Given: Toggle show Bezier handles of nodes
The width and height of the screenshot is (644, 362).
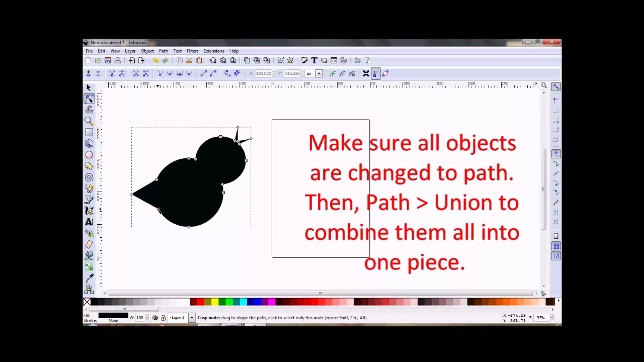Looking at the screenshot, I should coord(375,73).
